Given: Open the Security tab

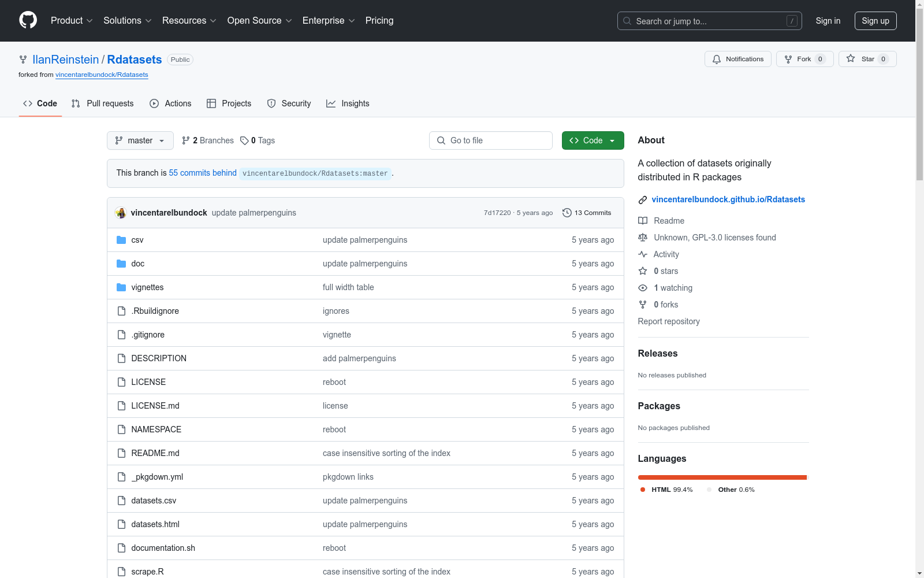Looking at the screenshot, I should pos(289,103).
